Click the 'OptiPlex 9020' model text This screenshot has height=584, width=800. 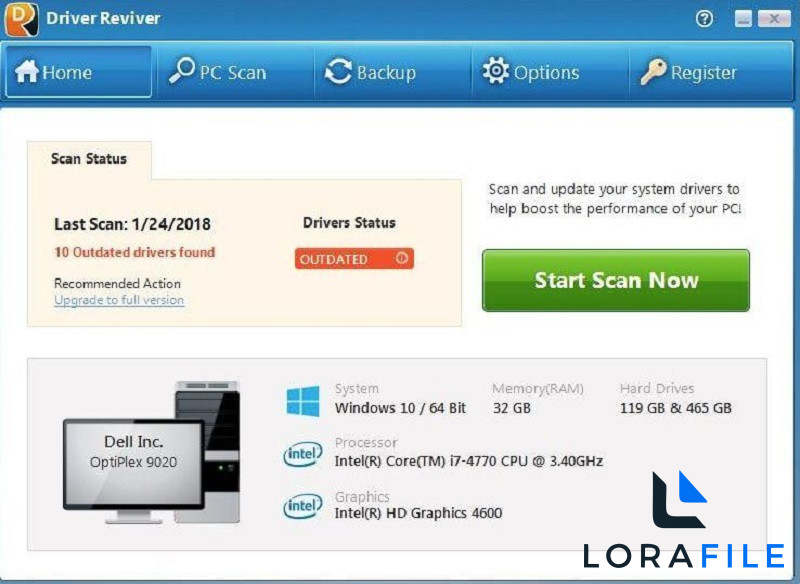[x=133, y=462]
